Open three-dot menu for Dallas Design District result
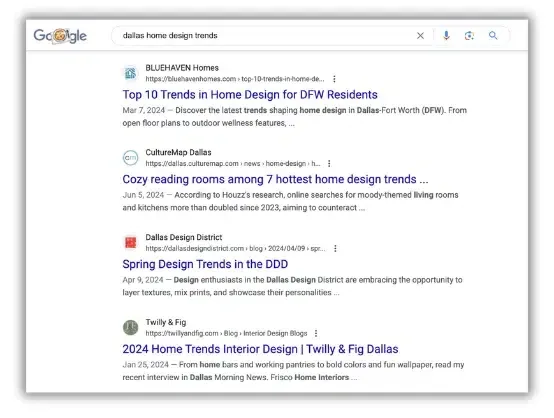The height and width of the screenshot is (418, 554). pyautogui.click(x=335, y=248)
